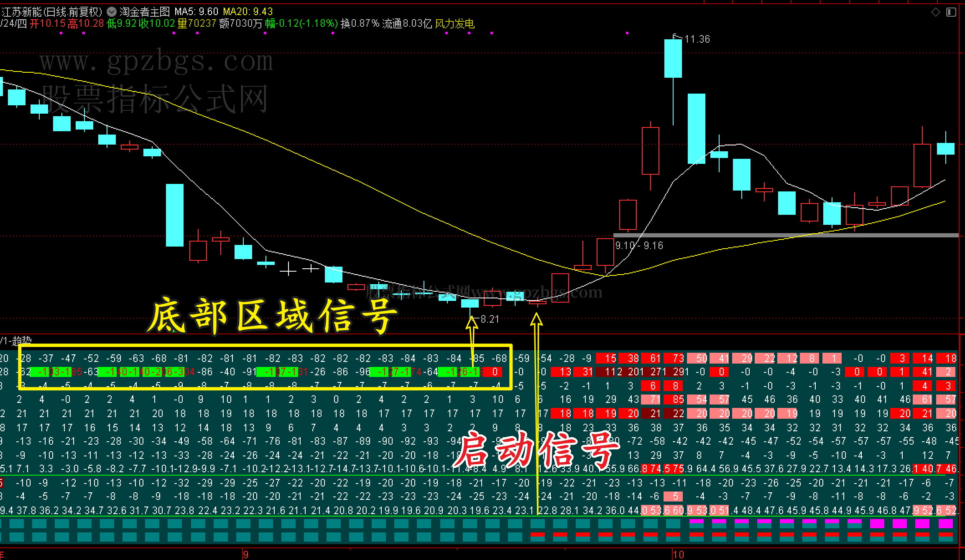The height and width of the screenshot is (560, 965).
Task: Click the 趋势 sub-indicator label
Action: click(22, 341)
